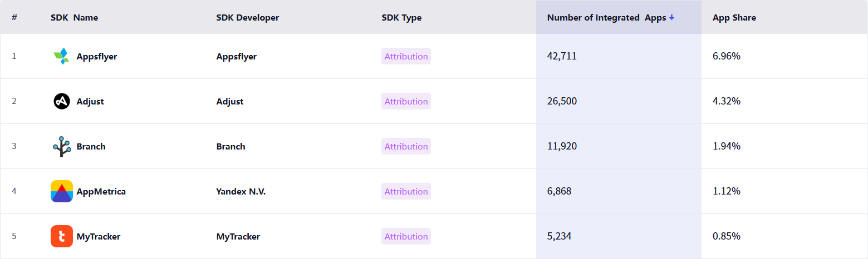The height and width of the screenshot is (259, 868).
Task: Click the 6,868 integrated apps value
Action: point(560,191)
